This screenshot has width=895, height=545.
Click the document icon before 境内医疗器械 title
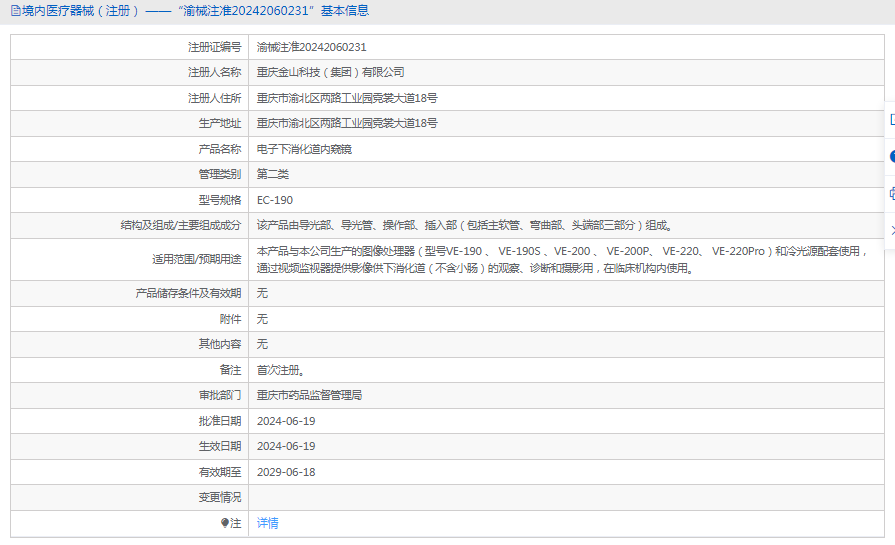16,11
